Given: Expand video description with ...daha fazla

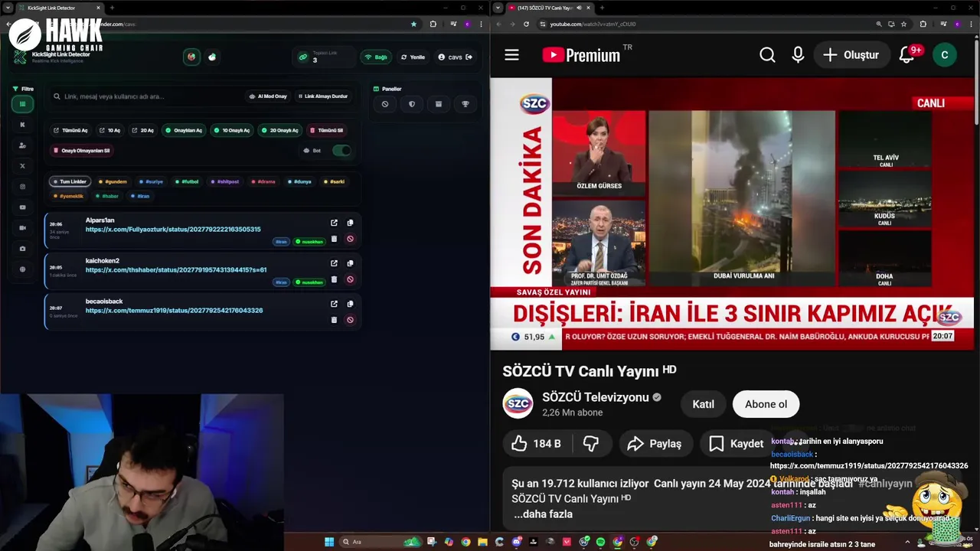Looking at the screenshot, I should [543, 514].
